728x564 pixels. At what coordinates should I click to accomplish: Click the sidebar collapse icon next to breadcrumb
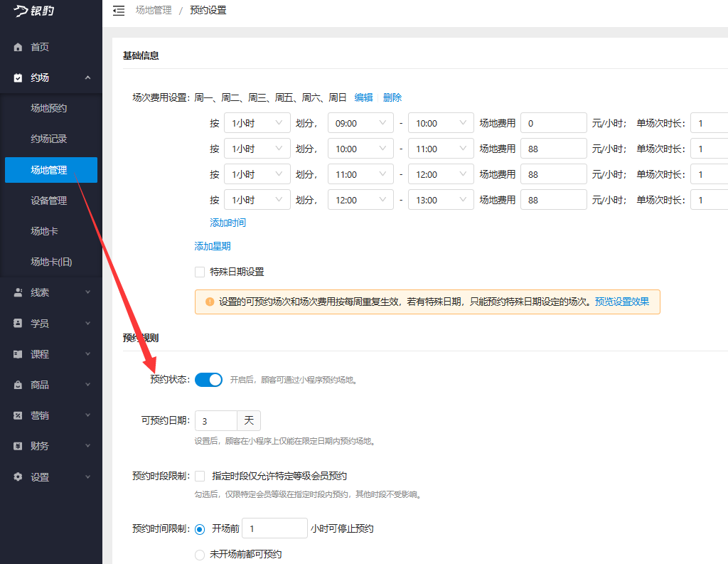click(x=119, y=10)
